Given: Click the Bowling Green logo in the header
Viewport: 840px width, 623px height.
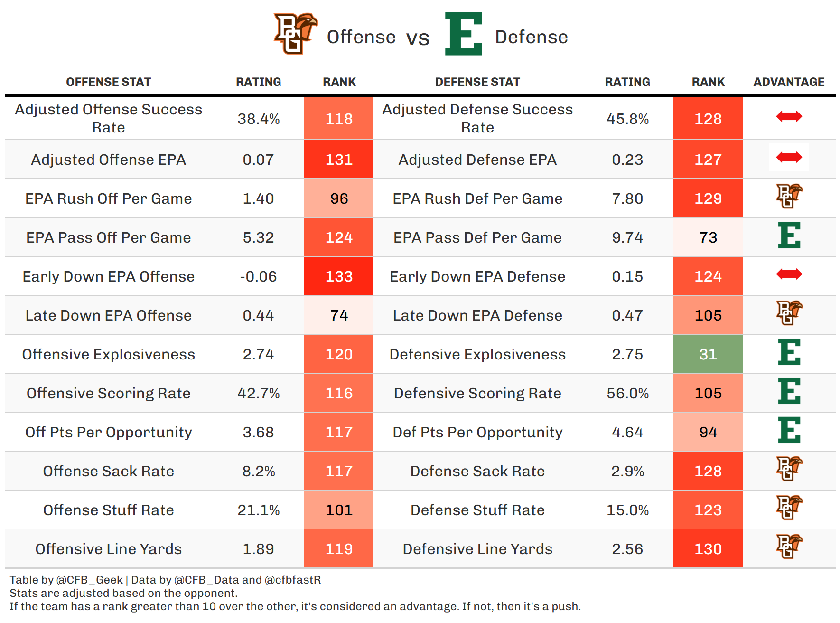Looking at the screenshot, I should coord(295,33).
